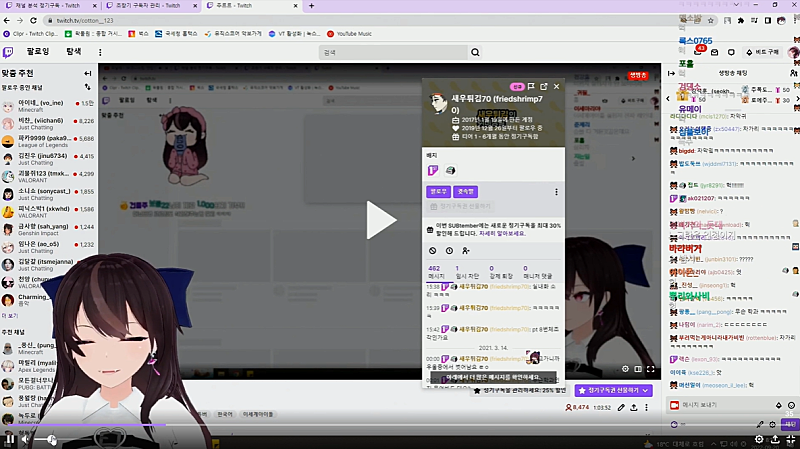Switch to the 매니저 댓글 tab

pos(537,272)
